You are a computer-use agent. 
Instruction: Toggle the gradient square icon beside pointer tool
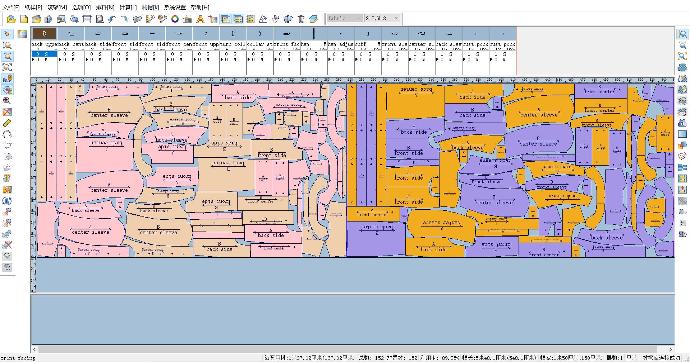click(22, 34)
